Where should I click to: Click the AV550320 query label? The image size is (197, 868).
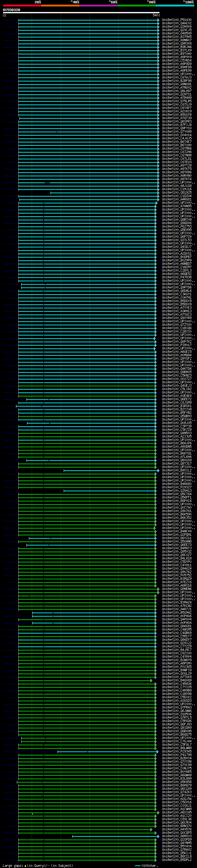[x=11, y=10]
